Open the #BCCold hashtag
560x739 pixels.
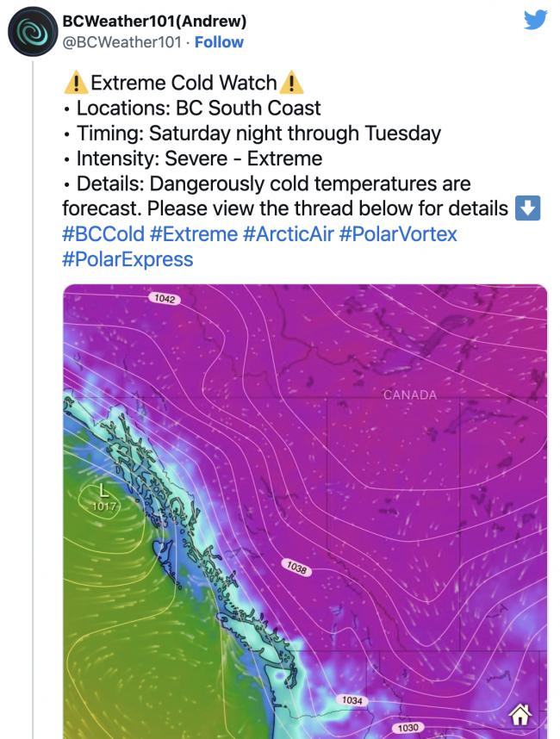click(x=103, y=233)
